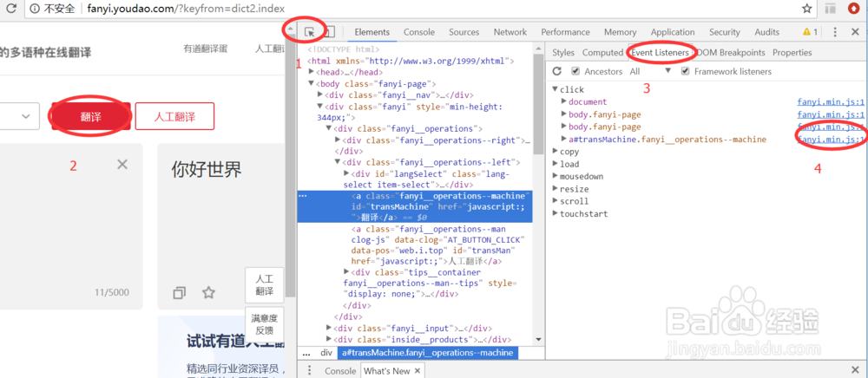Expand the head element node
Viewport: 868px width, 378px height.
click(x=312, y=72)
